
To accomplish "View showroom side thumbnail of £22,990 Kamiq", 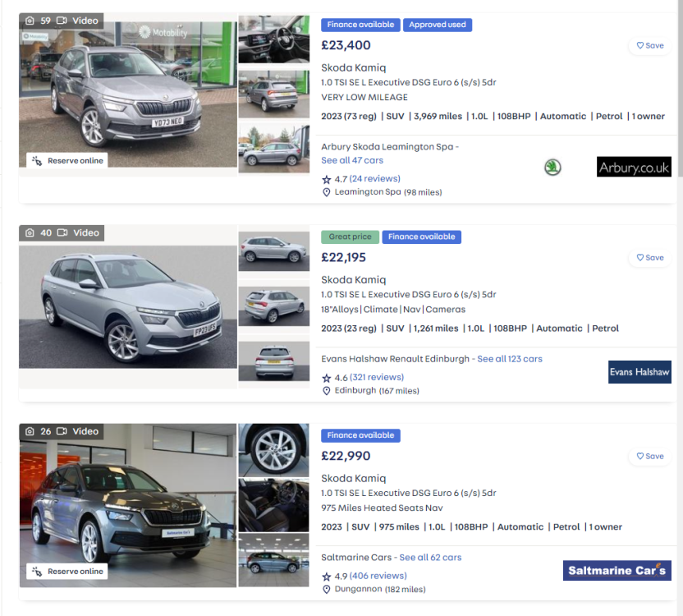I will (x=274, y=560).
